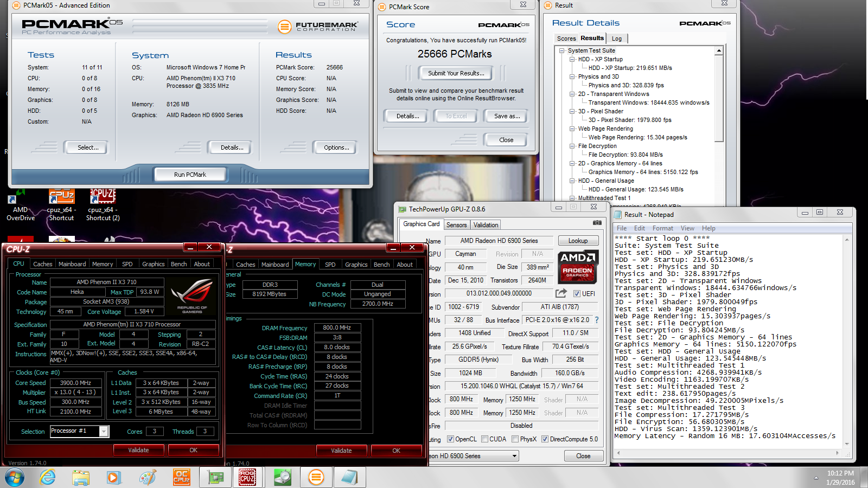Image resolution: width=868 pixels, height=488 pixels.
Task: Click Details... in the PCMark Score window
Action: pos(407,116)
